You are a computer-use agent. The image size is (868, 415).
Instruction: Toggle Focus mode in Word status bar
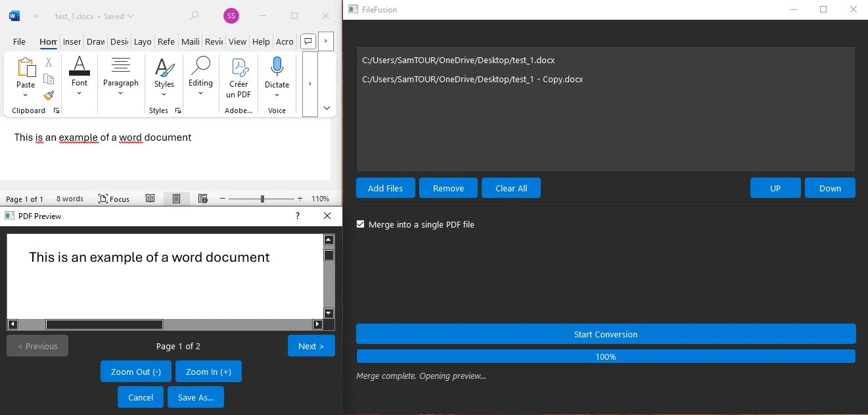click(x=114, y=199)
